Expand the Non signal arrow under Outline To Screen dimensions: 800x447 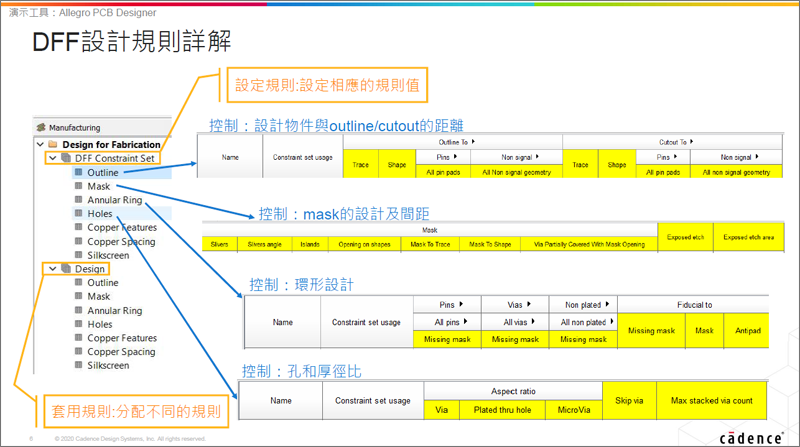(537, 157)
